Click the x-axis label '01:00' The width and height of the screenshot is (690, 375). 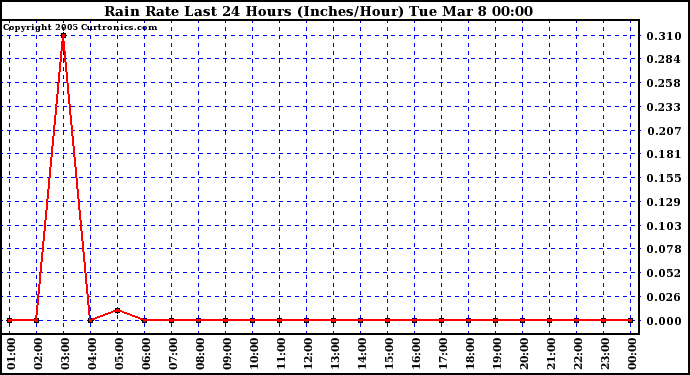point(11,354)
